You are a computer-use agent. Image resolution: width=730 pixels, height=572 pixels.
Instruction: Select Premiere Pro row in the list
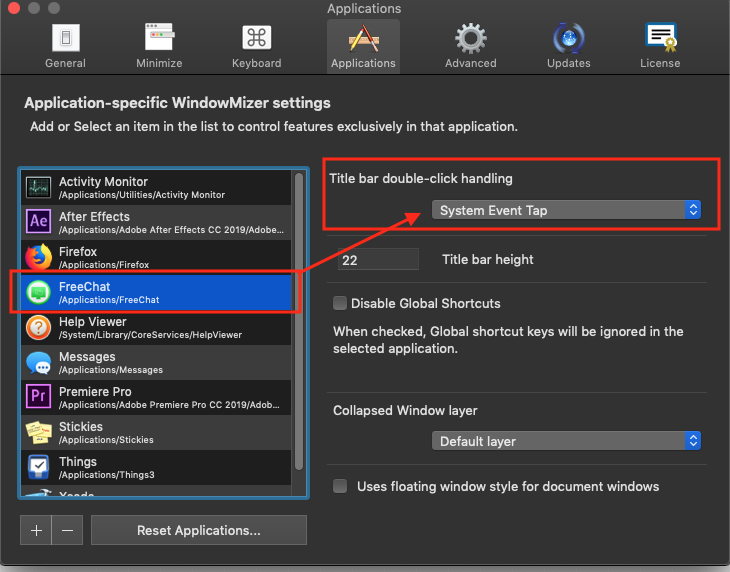click(156, 397)
